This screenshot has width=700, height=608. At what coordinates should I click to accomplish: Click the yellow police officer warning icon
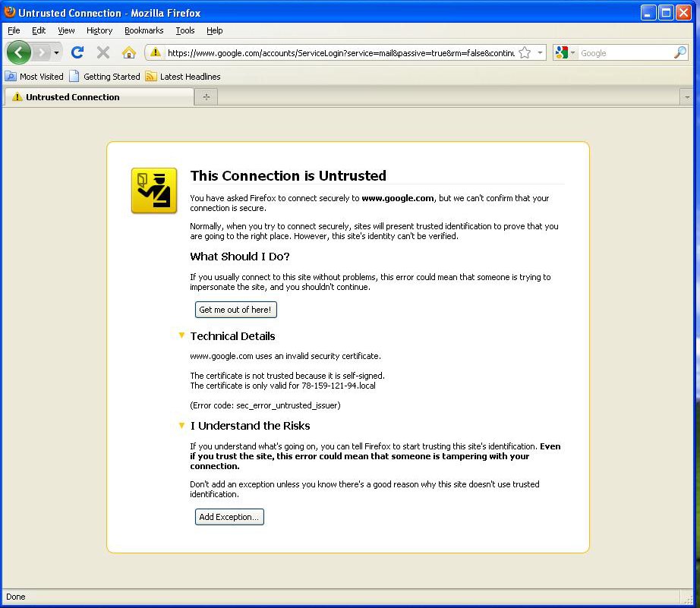click(154, 191)
